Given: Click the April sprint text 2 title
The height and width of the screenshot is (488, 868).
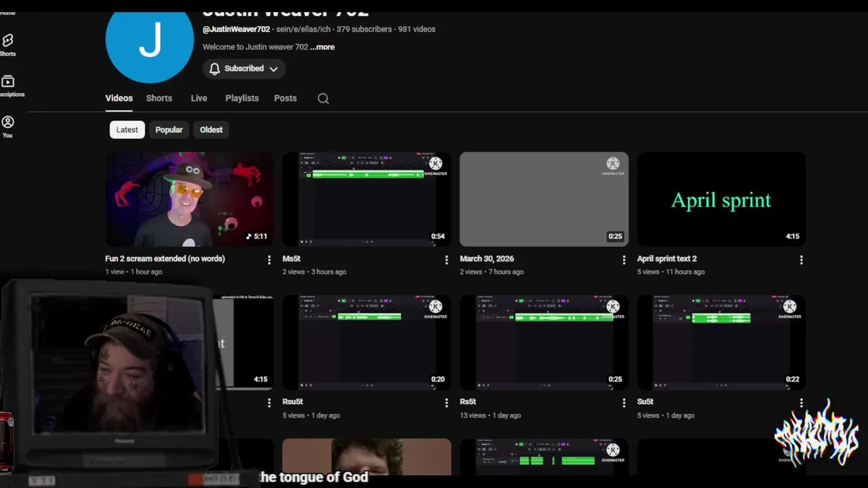Looking at the screenshot, I should [667, 259].
